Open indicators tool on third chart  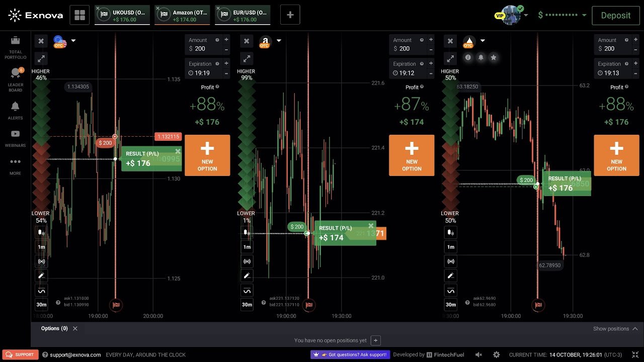[451, 290]
